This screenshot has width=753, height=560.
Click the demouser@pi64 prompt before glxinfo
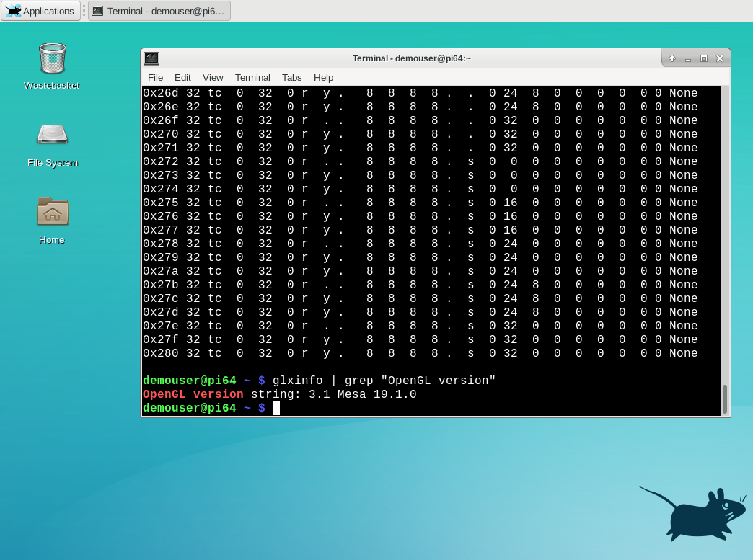pyautogui.click(x=190, y=381)
